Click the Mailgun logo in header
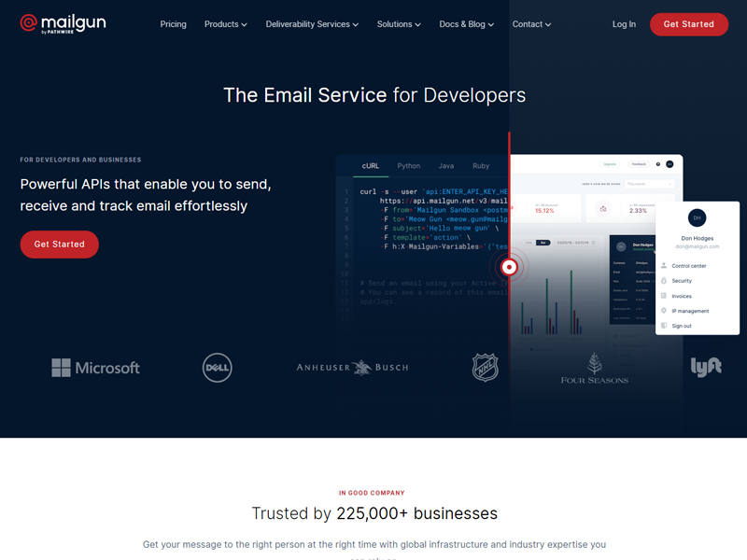Image resolution: width=747 pixels, height=560 pixels. click(x=63, y=24)
